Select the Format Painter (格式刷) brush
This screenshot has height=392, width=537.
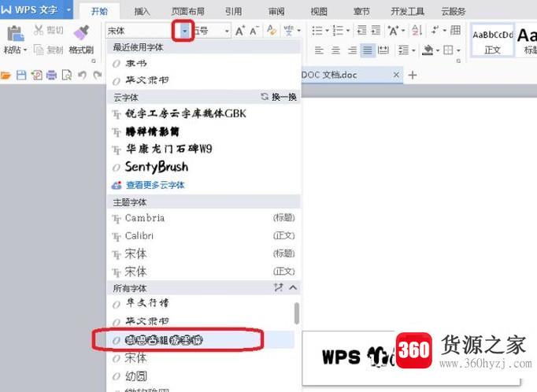click(81, 33)
